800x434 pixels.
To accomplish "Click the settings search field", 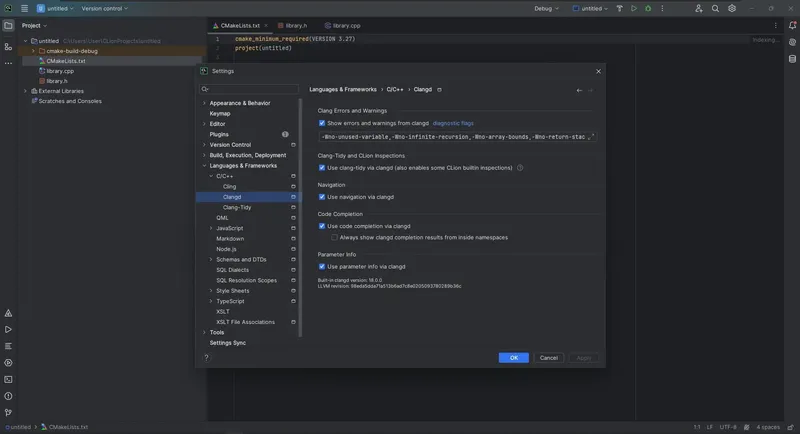I will pos(250,89).
